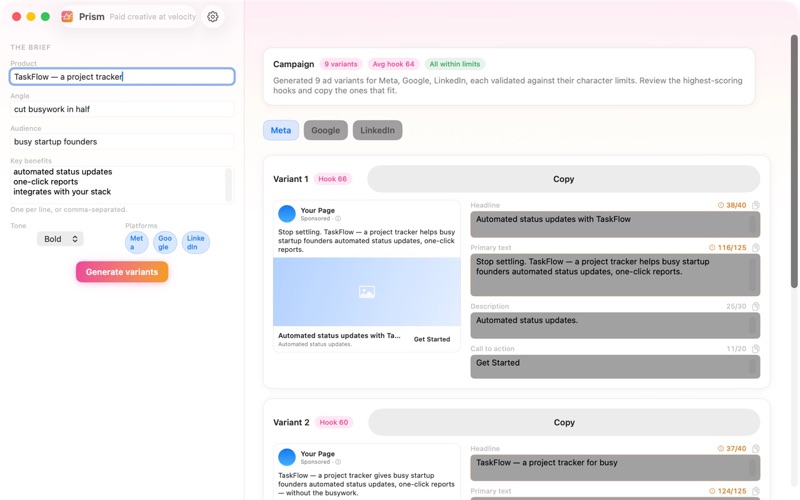
Task: Click the 11/20 character count
Action: [736, 348]
